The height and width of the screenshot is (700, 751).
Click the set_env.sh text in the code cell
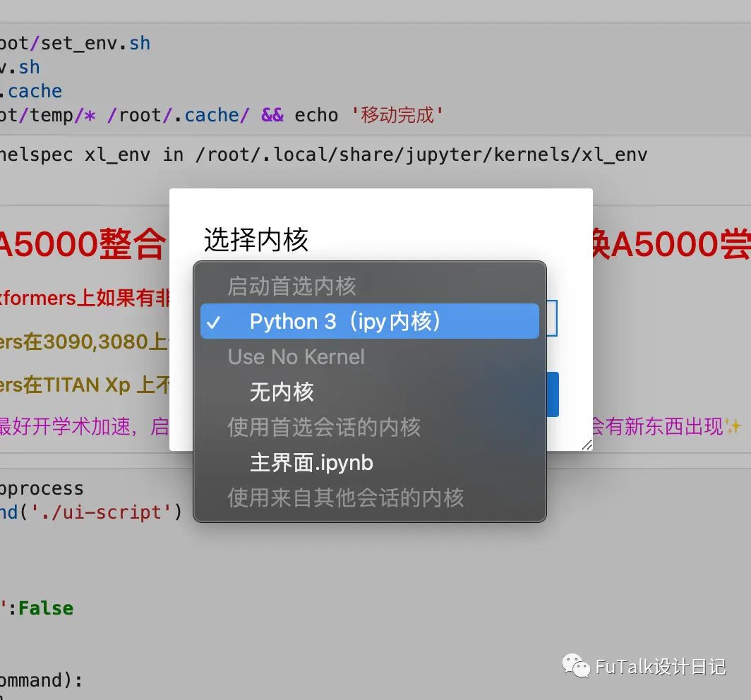click(x=95, y=43)
